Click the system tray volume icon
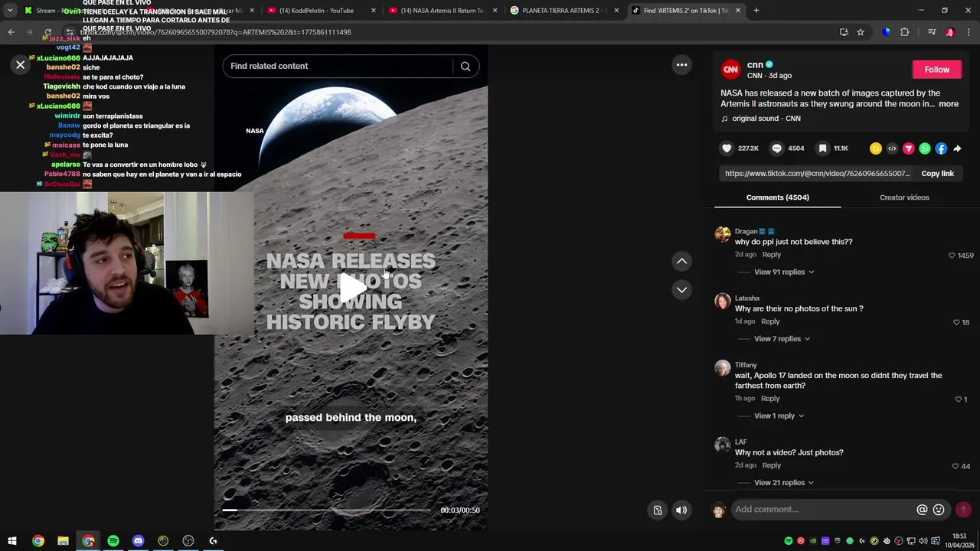Viewport: 980px width, 551px height. (x=923, y=541)
